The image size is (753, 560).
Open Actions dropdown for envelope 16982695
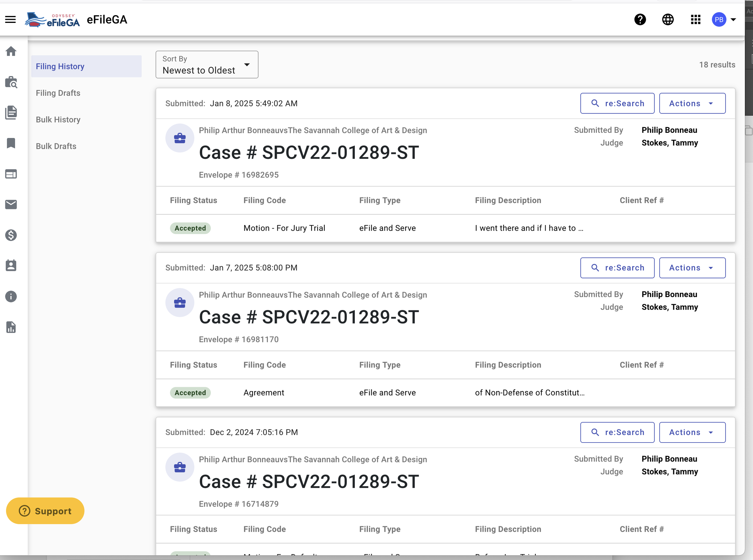click(692, 103)
